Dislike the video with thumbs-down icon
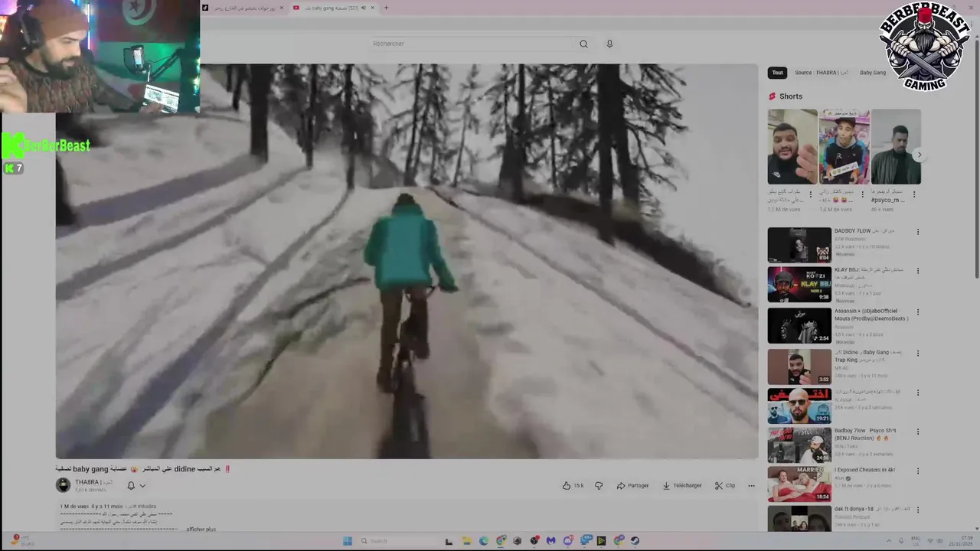 click(599, 485)
